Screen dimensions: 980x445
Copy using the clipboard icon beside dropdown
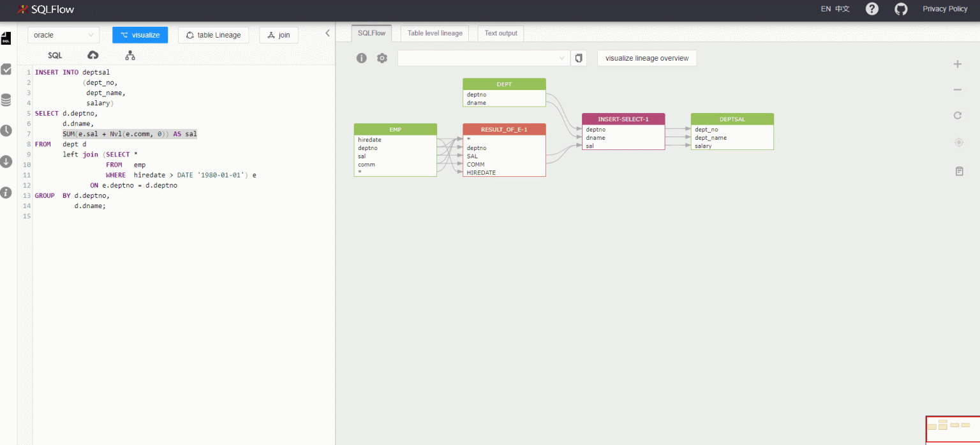[579, 58]
